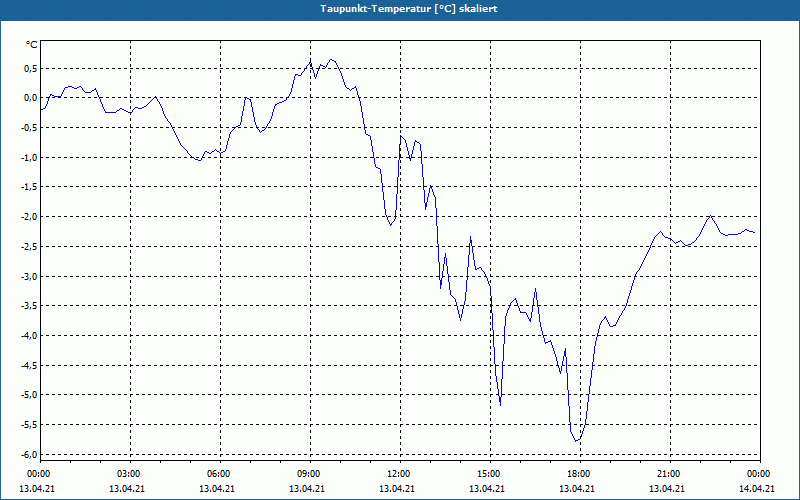Select the -3,0 y-axis value

pos(28,277)
